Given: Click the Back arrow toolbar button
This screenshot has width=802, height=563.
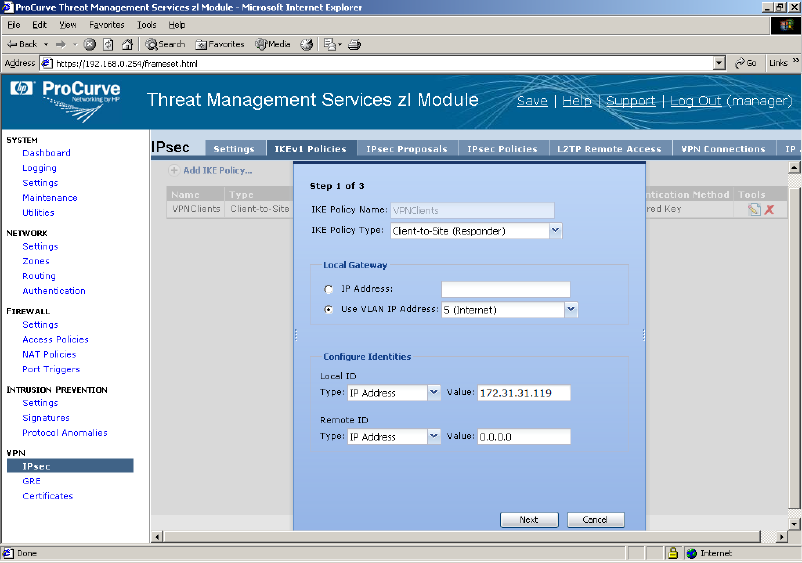Looking at the screenshot, I should coord(21,44).
